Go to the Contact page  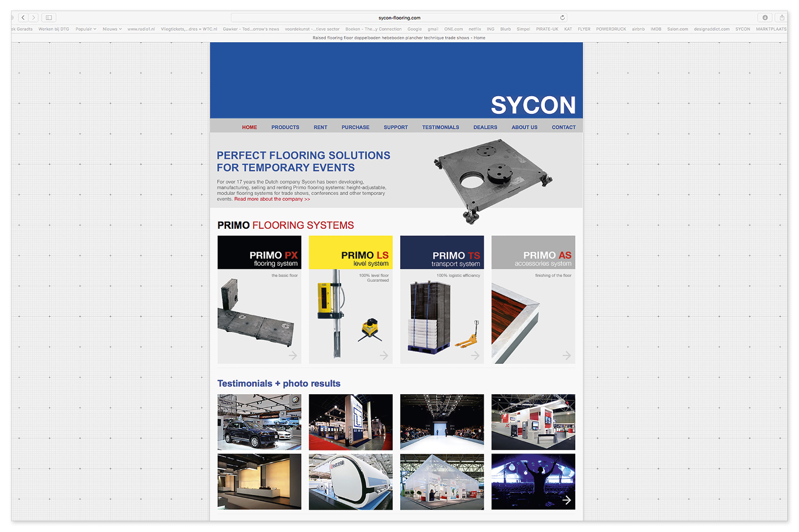tap(564, 127)
